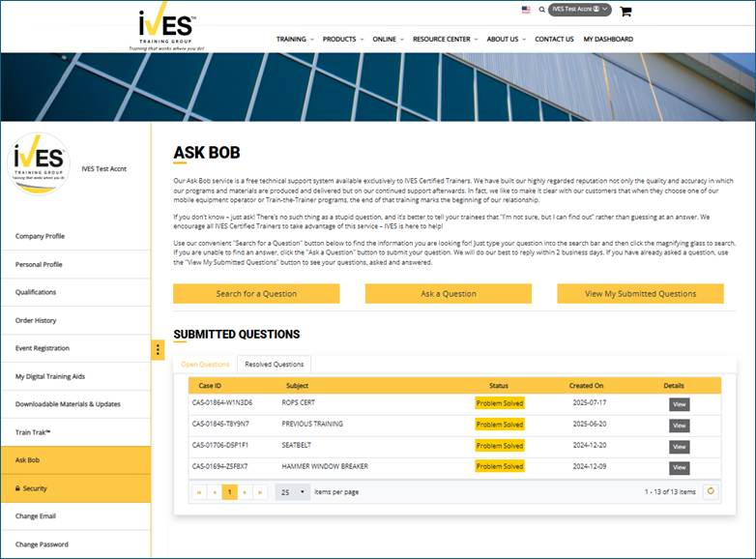The image size is (756, 559).
Task: Click the Ask a Question button
Action: (x=448, y=294)
